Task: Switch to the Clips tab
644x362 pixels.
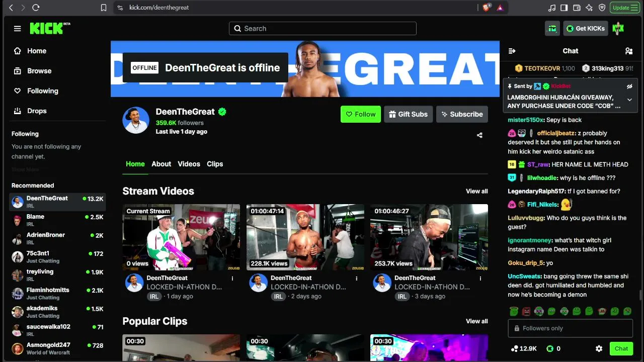Action: pyautogui.click(x=215, y=164)
